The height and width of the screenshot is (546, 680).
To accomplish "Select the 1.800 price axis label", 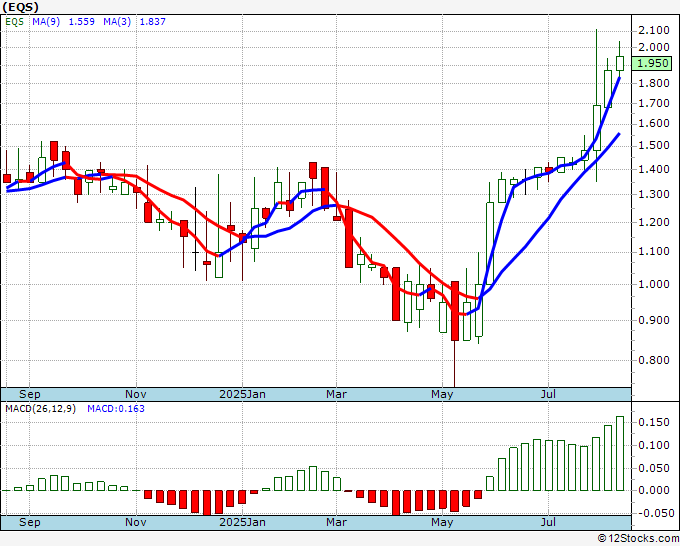I will tap(654, 83).
